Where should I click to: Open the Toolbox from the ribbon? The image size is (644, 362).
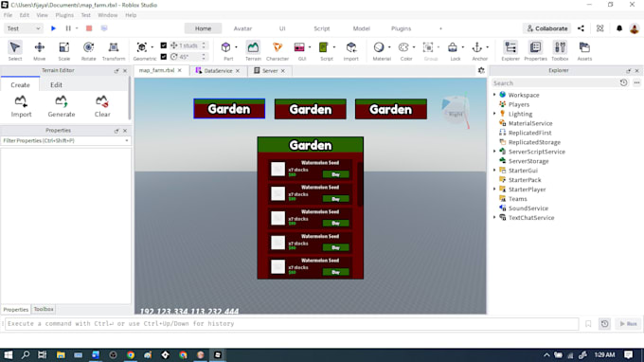560,51
